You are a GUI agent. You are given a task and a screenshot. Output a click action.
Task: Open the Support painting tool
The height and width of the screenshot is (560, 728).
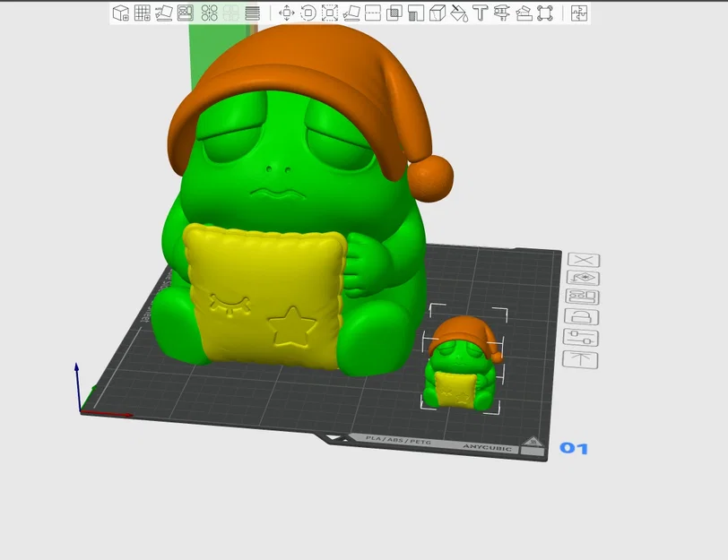(416, 13)
